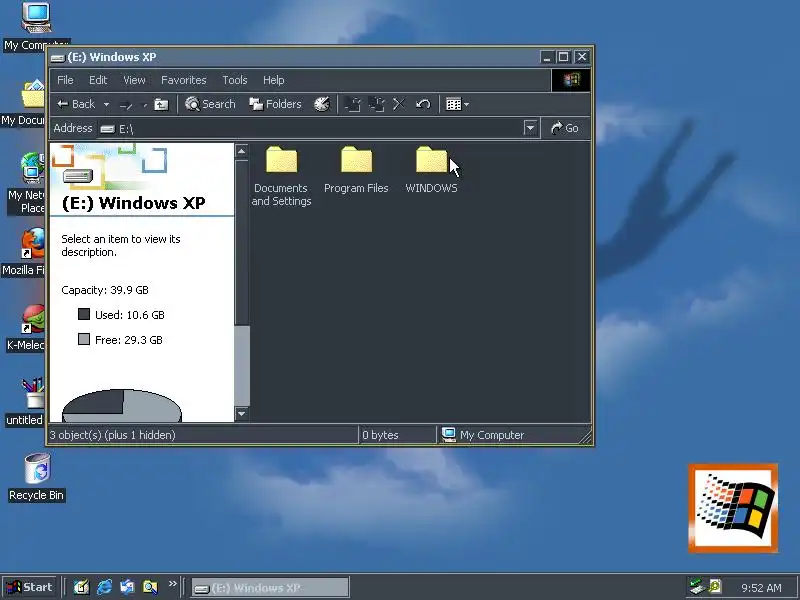800x600 pixels.
Task: Click the Used space dark color legend
Action: pos(84,314)
